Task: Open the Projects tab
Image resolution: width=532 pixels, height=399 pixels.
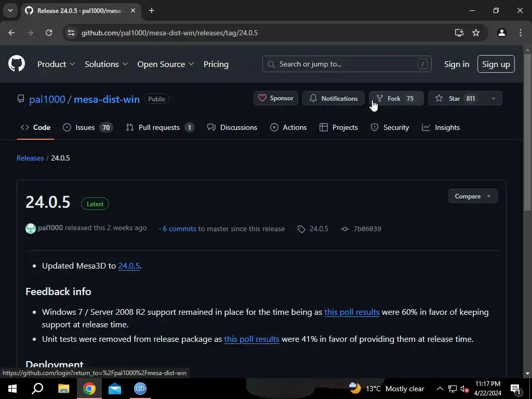Action: (x=339, y=128)
